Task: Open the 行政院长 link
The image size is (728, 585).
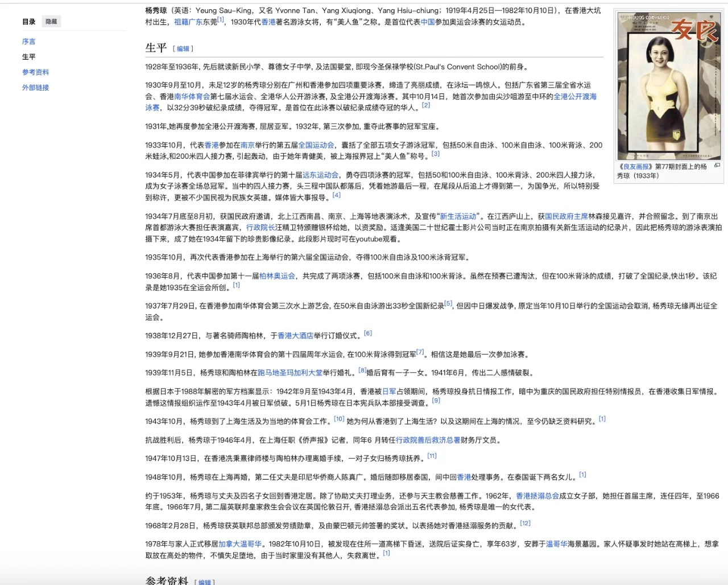Action: click(260, 228)
